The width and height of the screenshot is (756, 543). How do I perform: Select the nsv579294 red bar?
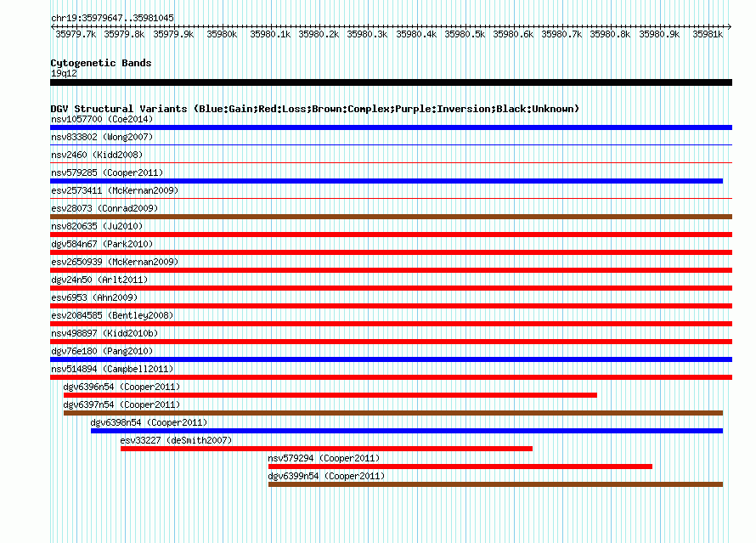[x=460, y=467]
